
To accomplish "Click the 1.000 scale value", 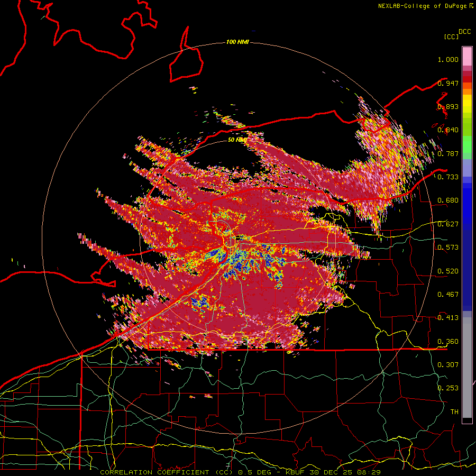I will point(448,59).
